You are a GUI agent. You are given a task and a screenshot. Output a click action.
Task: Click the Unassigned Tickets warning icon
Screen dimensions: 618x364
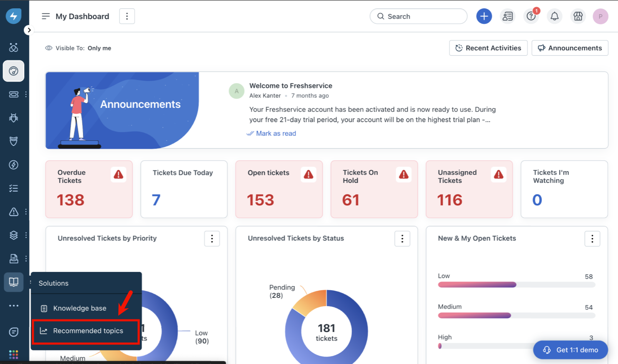click(498, 175)
